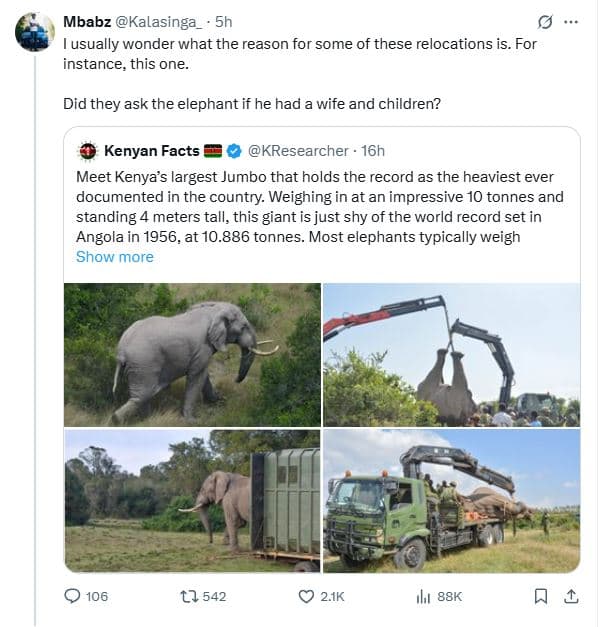Open the views analytics bar-chart icon
This screenshot has height=627, width=608.
click(423, 596)
